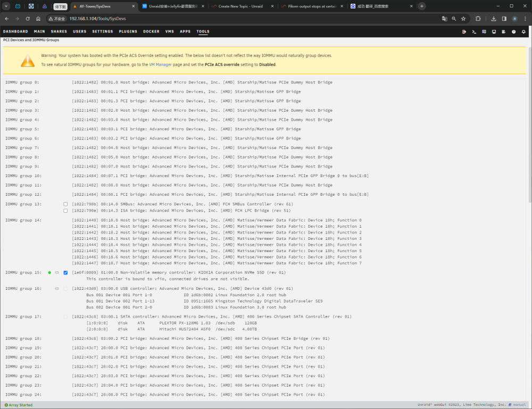Click the pinned purple triangle tab icon

45,6
